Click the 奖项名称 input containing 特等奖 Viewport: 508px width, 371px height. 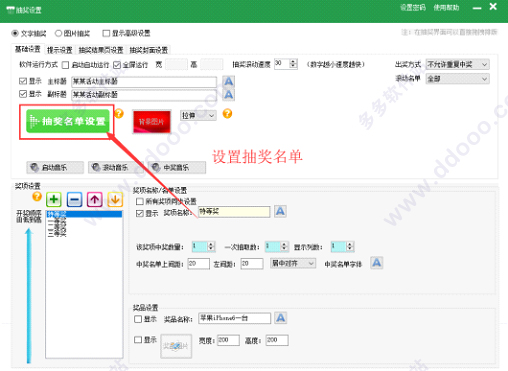click(234, 212)
